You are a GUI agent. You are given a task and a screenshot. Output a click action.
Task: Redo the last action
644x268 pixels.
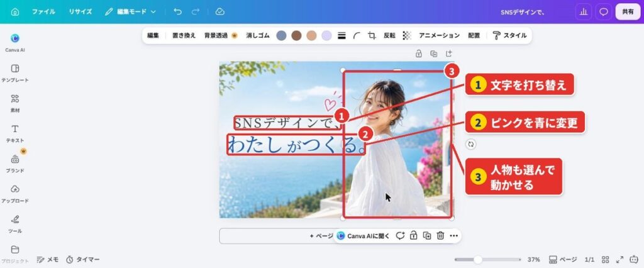(196, 12)
